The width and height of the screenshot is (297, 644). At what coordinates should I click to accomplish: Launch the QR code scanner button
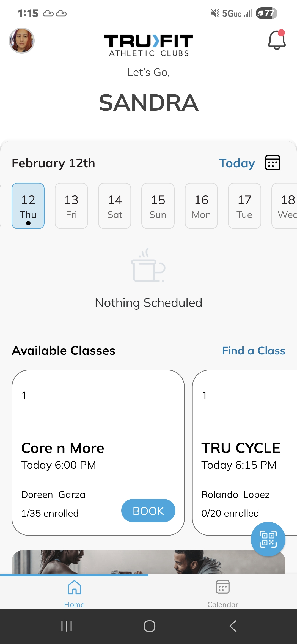[268, 539]
